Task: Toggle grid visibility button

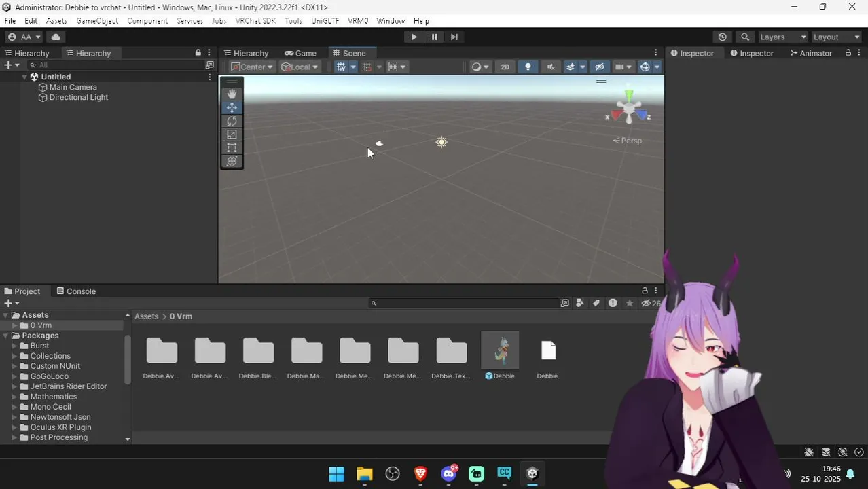Action: coord(341,67)
